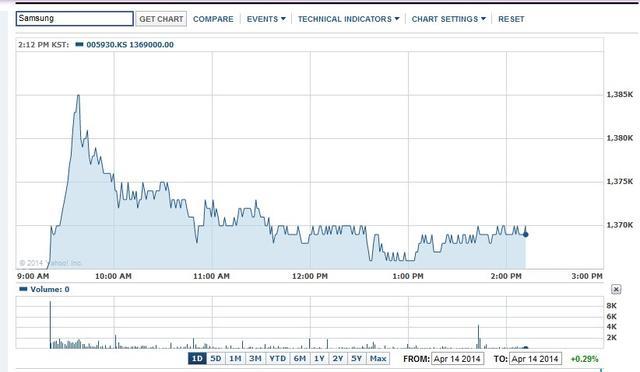Click the blue series marker beside 005930.KS
The height and width of the screenshot is (372, 640).
pos(80,44)
